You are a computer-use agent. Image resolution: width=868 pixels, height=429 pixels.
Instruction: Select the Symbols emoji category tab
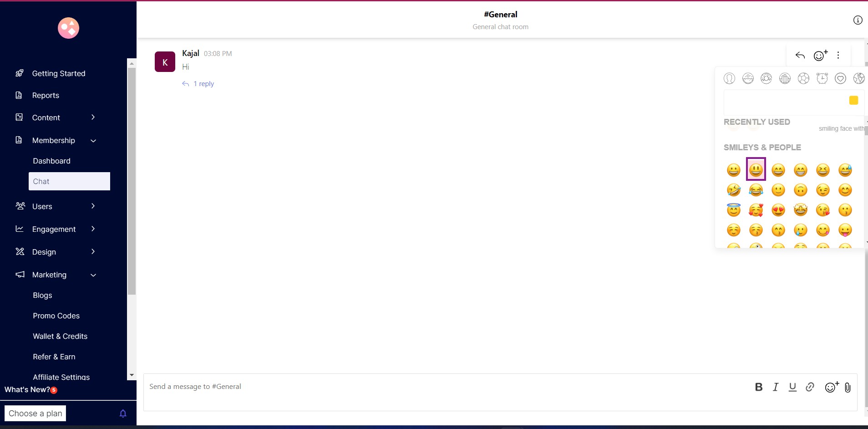click(841, 78)
